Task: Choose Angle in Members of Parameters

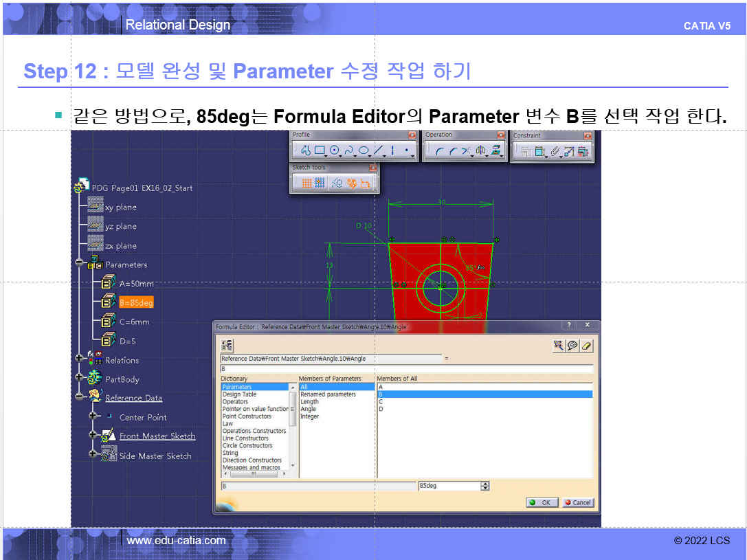Action: tap(309, 409)
